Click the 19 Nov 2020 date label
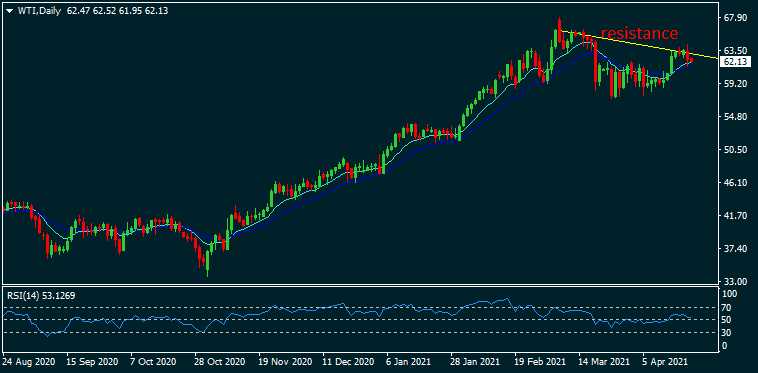 point(284,361)
